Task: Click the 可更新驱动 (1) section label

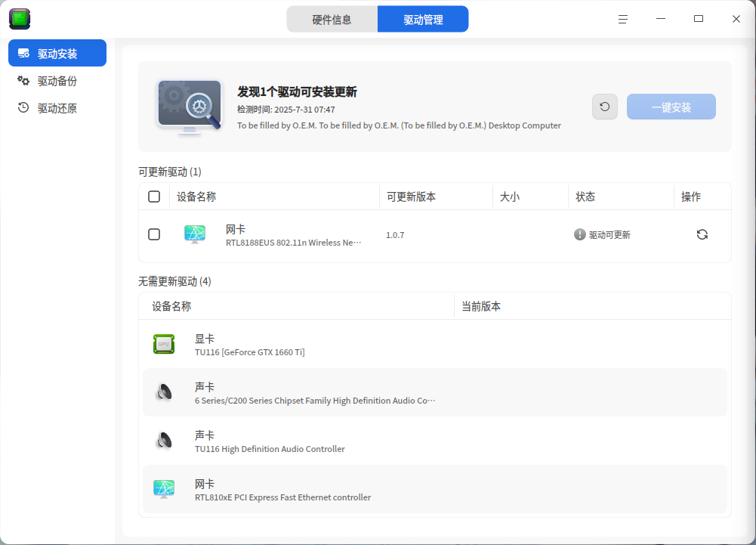Action: 170,172
